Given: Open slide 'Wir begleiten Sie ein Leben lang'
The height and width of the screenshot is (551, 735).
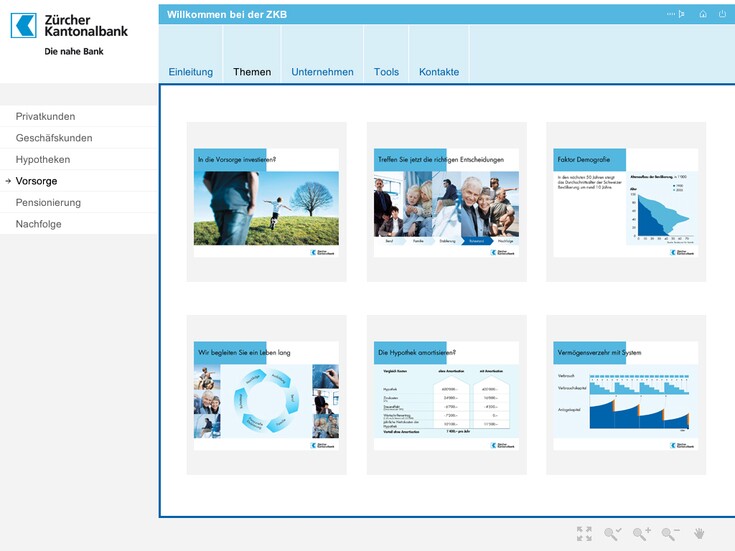Looking at the screenshot, I should pos(266,395).
